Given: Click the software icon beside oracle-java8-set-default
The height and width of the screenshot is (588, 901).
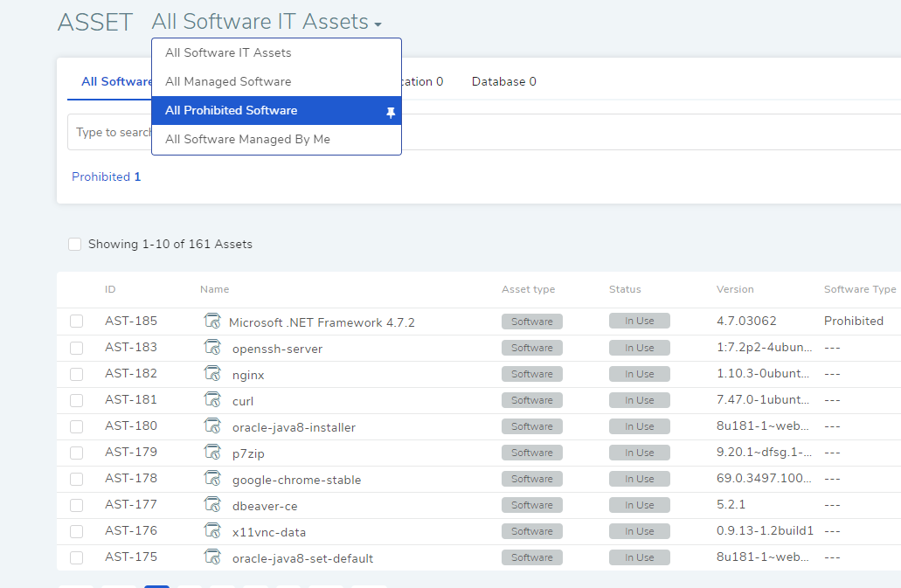Looking at the screenshot, I should pyautogui.click(x=212, y=557).
